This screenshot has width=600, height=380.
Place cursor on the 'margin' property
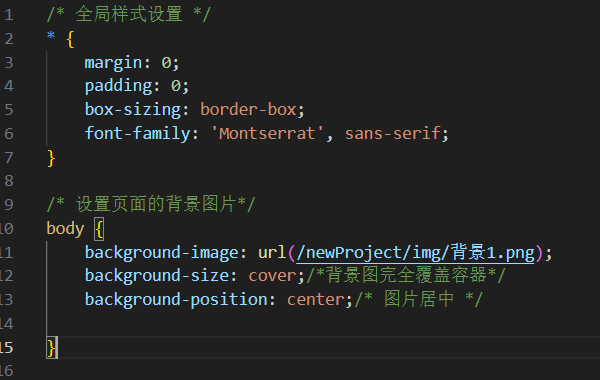[113, 63]
